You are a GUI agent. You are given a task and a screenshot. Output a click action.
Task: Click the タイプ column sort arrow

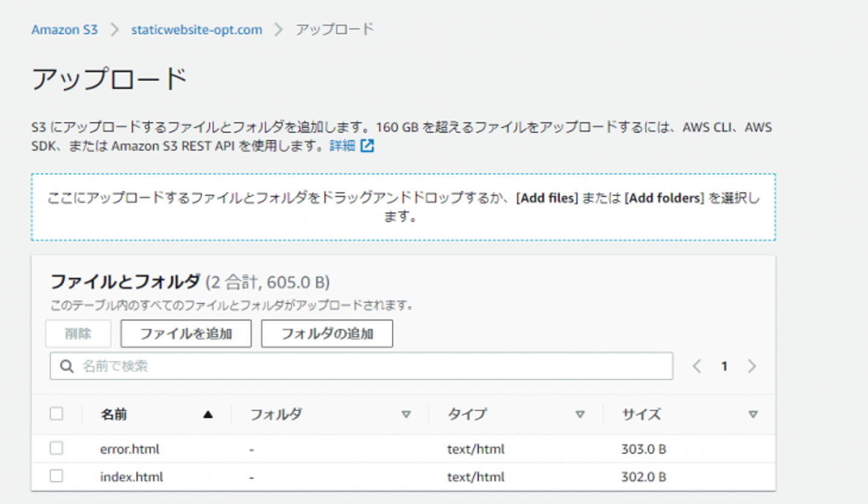click(x=580, y=414)
